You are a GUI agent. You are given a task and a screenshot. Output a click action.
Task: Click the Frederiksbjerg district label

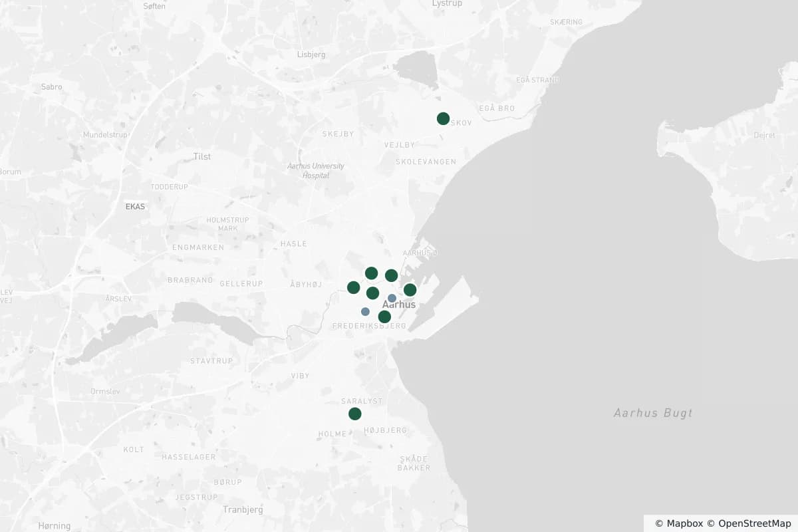[x=368, y=327]
